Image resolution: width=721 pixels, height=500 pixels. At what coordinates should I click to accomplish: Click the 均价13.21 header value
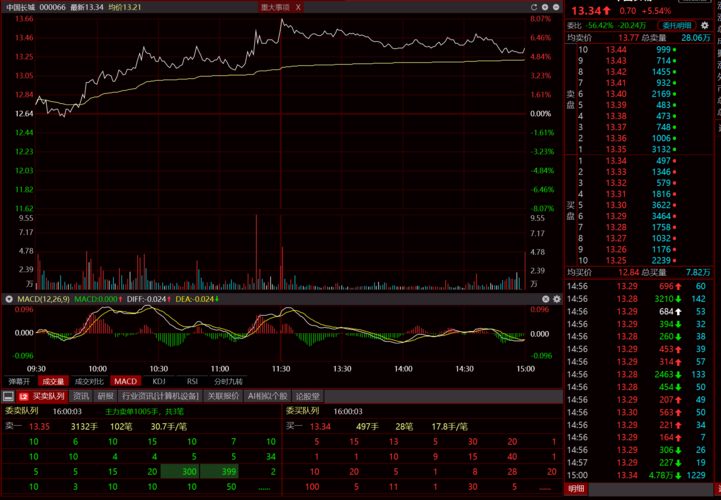coord(125,7)
